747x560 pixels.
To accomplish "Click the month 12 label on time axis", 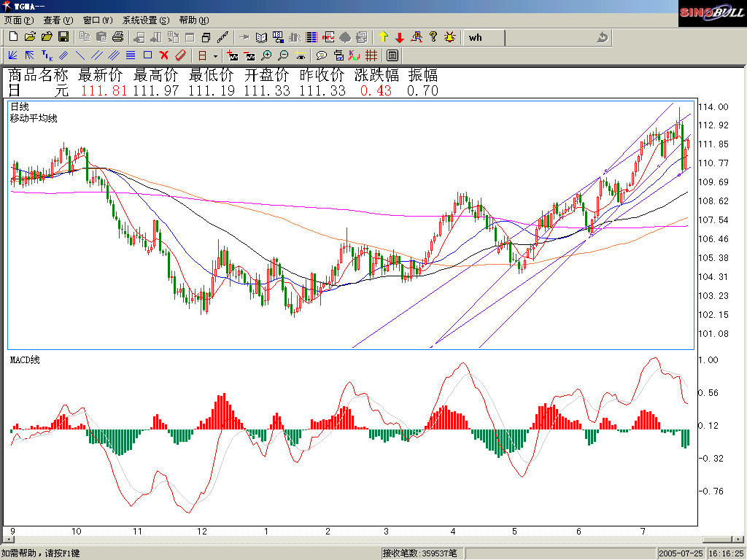I will (x=202, y=531).
